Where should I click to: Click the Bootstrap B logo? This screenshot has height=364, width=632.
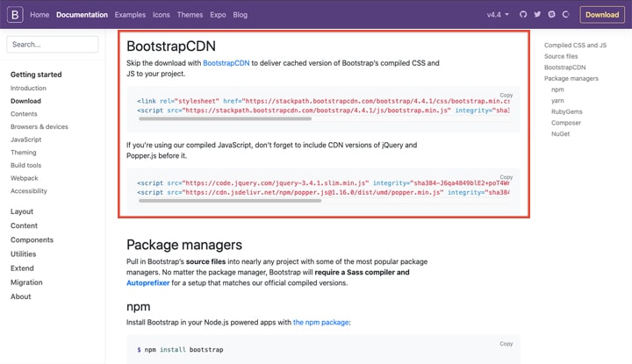(15, 15)
